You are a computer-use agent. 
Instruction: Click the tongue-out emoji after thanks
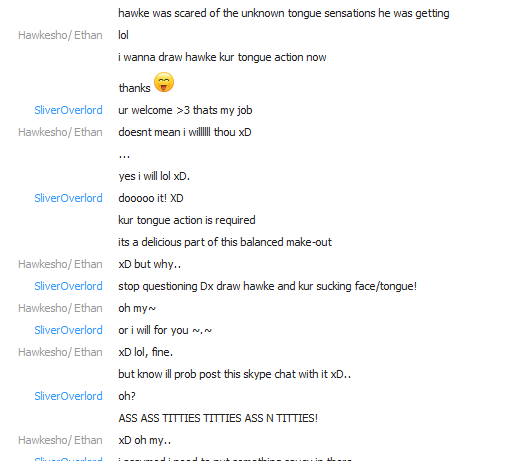pyautogui.click(x=164, y=82)
